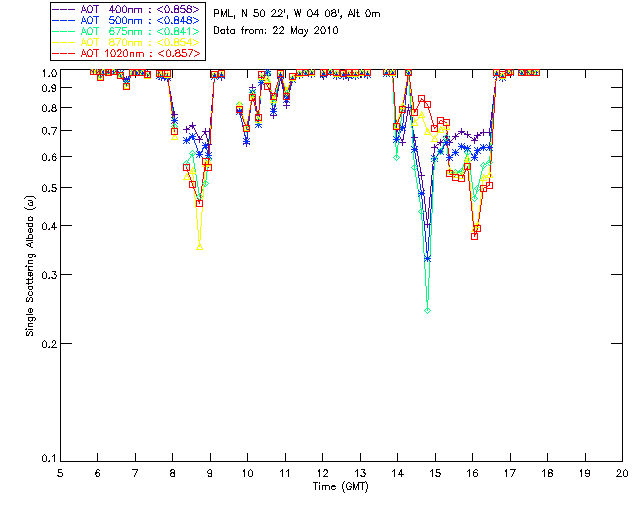This screenshot has width=640, height=512.
Task: Click the lowest red square point near 16
Action: click(x=474, y=236)
